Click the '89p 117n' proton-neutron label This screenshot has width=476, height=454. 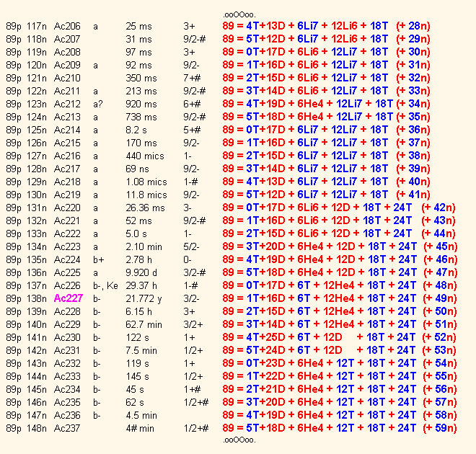[x=27, y=26]
